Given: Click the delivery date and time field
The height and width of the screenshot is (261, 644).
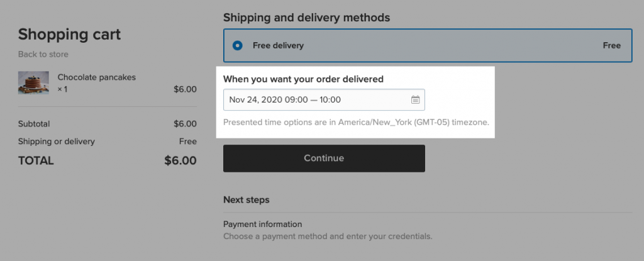Looking at the screenshot, I should pyautogui.click(x=324, y=99).
